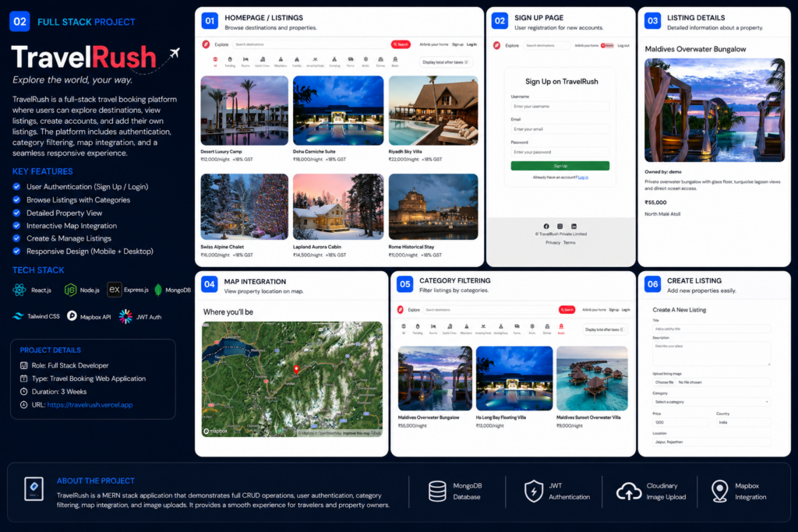Viewport: 798px width, 532px height.
Task: Click the TravelRush compass logo in Homepage panel
Action: pyautogui.click(x=206, y=44)
